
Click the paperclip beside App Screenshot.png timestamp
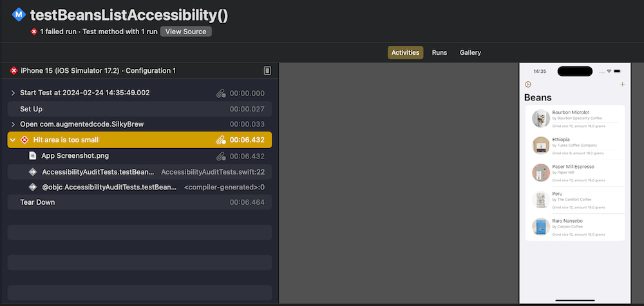(220, 156)
